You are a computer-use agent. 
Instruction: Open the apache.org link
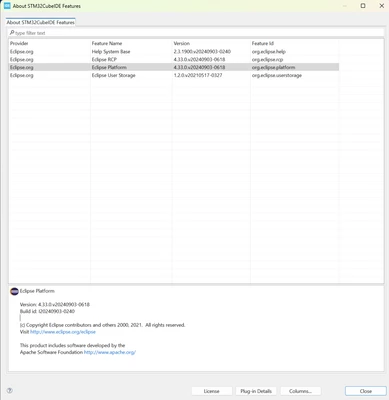[x=110, y=352]
